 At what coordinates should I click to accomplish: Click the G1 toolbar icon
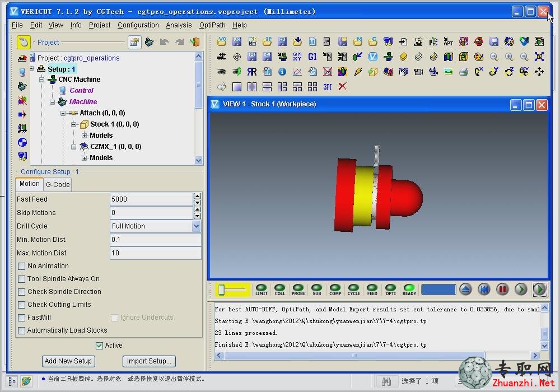click(312, 57)
